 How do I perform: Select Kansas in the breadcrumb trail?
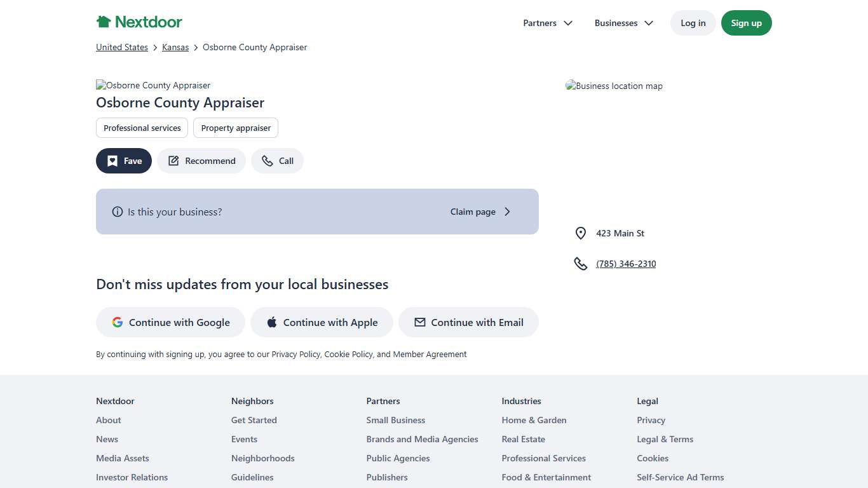(x=175, y=47)
